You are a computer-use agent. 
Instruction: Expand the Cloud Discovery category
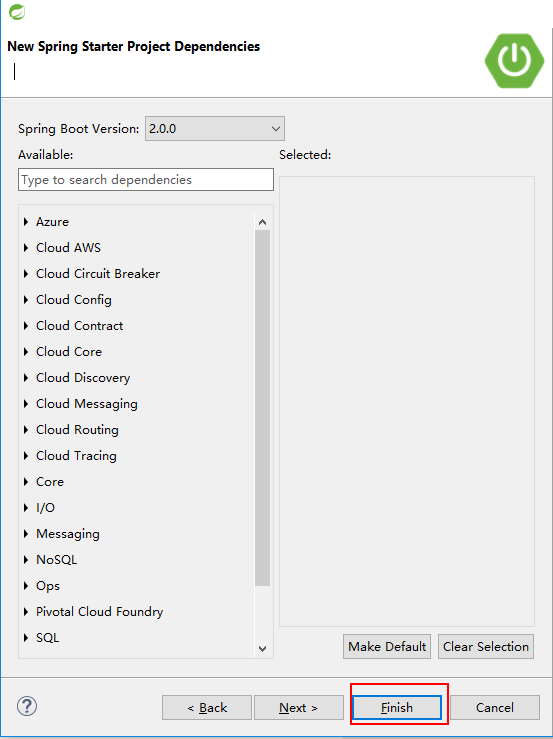point(26,378)
